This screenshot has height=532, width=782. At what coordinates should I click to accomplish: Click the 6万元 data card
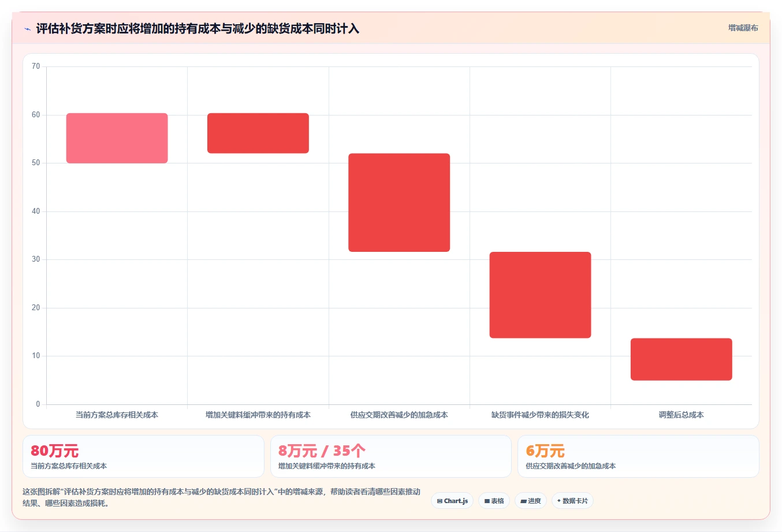pos(638,456)
